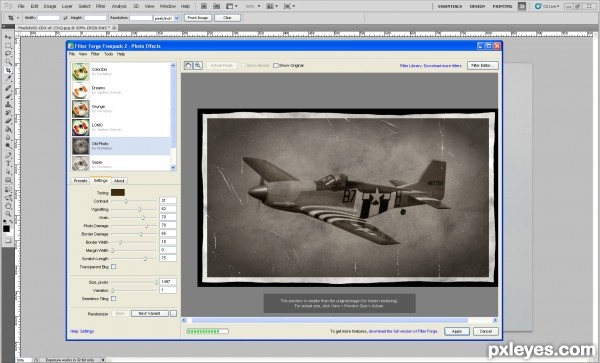Select the Crop tool in toolbar
Viewport: 600px width, 363px height.
pyautogui.click(x=8, y=71)
